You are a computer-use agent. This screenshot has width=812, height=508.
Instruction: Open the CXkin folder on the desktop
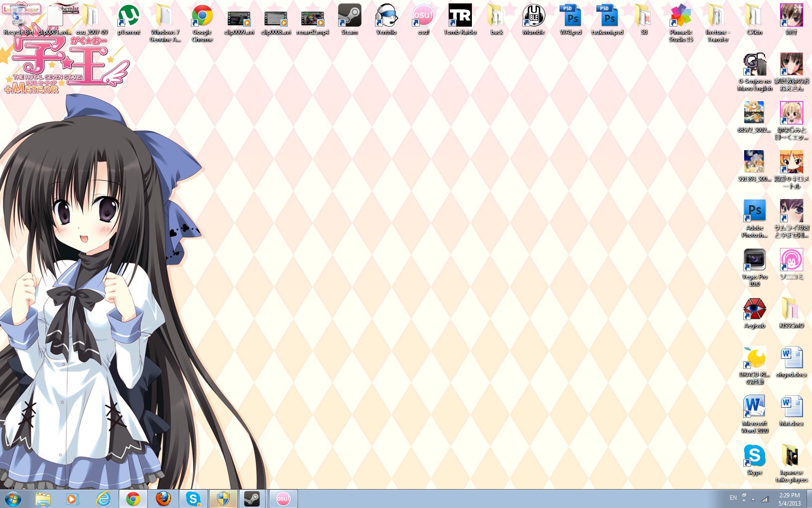(x=754, y=19)
